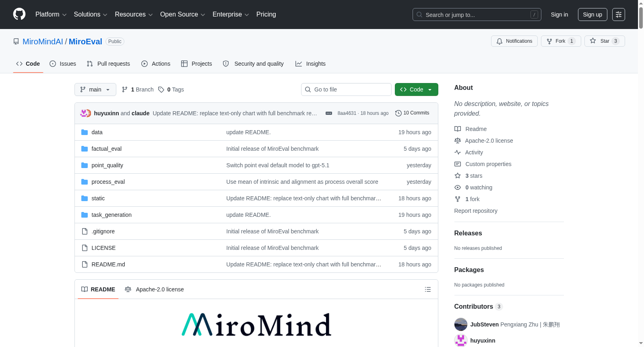This screenshot has height=347, width=644.
Task: Click the factual_eval folder icon
Action: (x=85, y=149)
